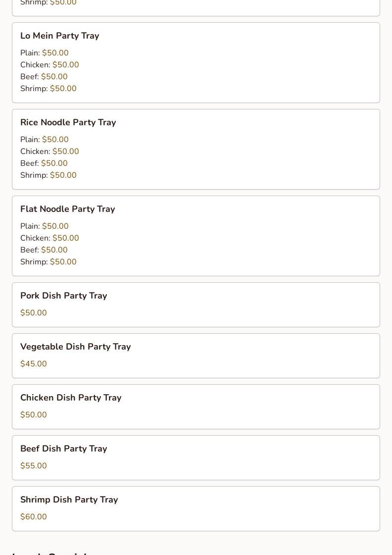Choose Plain Lo Mein for $50.00

[x=44, y=53]
